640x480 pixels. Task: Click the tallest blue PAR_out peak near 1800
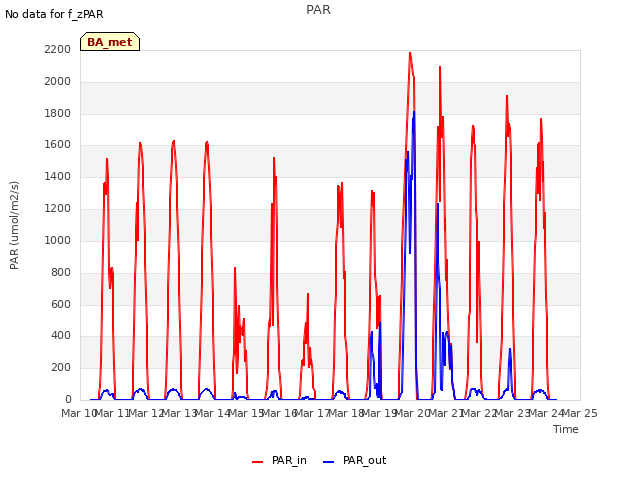[414, 112]
